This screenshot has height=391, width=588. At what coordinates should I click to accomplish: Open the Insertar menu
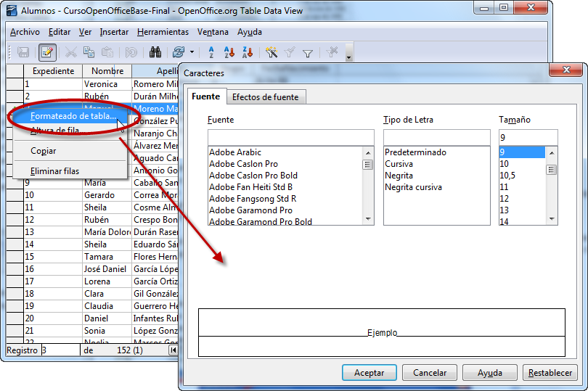[114, 32]
